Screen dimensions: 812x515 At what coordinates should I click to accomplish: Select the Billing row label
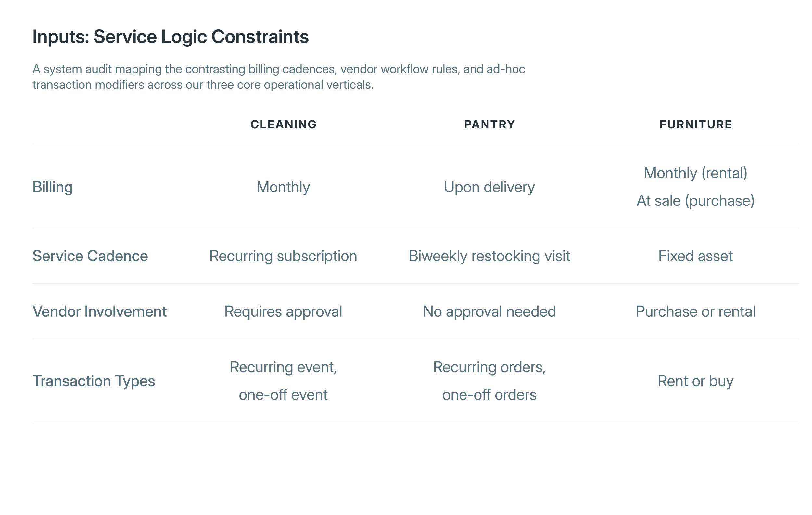tap(53, 187)
